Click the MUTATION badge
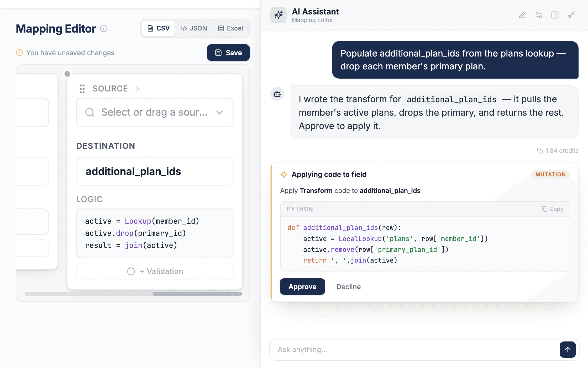Image resolution: width=588 pixels, height=368 pixels. pos(550,175)
